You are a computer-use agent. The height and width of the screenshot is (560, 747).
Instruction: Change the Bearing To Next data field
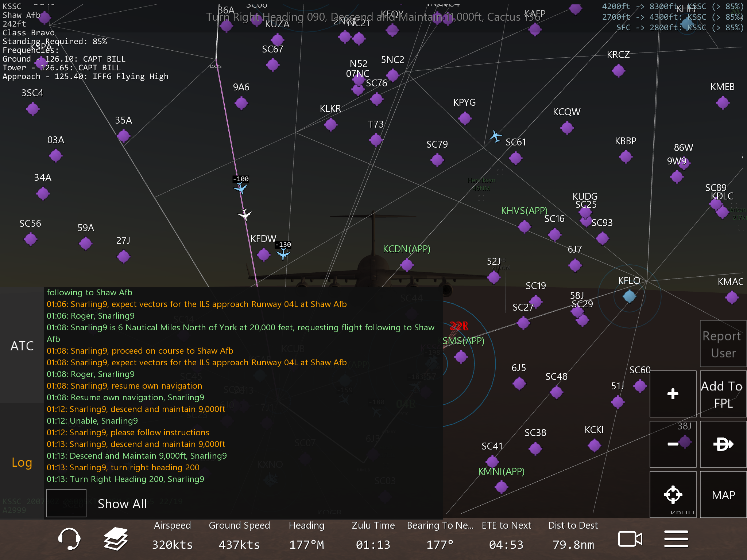pos(440,536)
